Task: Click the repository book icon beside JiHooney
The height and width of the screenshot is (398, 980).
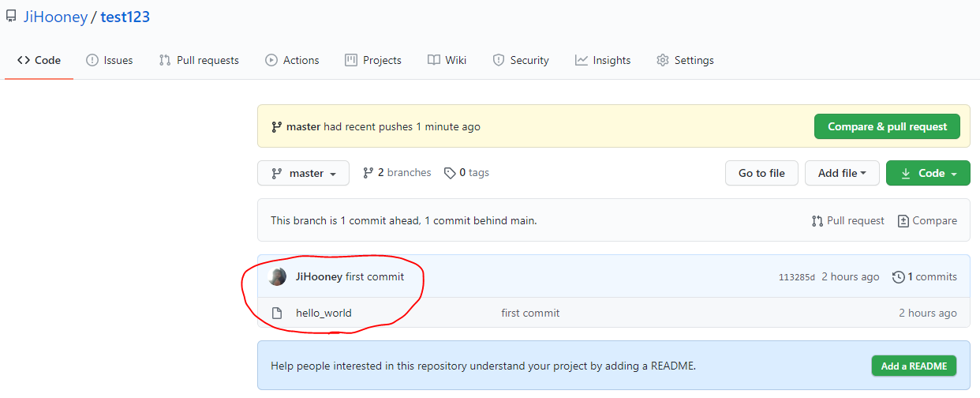Action: coord(10,17)
